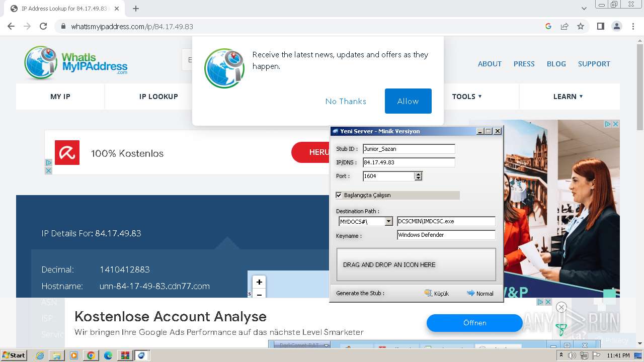Open the Chrome share icon in address bar
Image resolution: width=644 pixels, height=362 pixels.
tap(565, 26)
